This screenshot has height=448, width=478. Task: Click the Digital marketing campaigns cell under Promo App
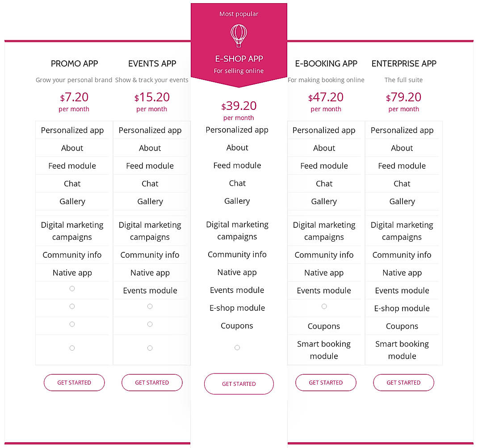pyautogui.click(x=72, y=230)
